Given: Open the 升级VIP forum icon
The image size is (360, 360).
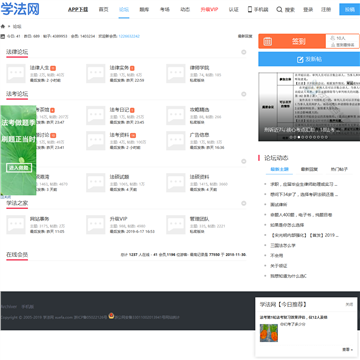Looking at the screenshot, I should (96, 225).
